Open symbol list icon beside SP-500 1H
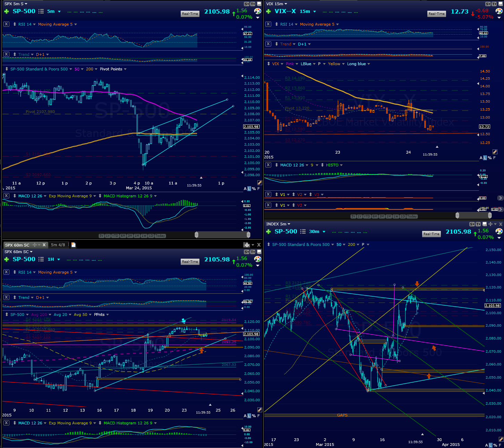504x448 pixels. pos(41,259)
